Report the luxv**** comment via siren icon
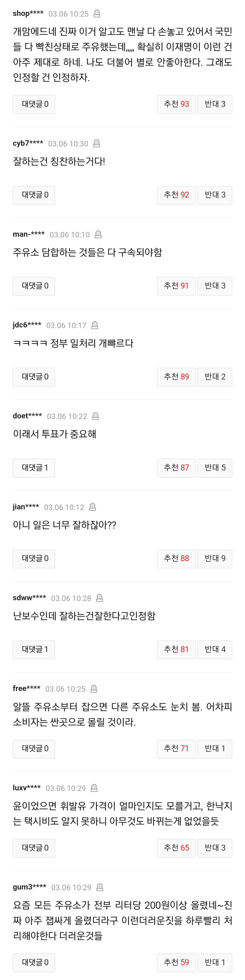 (x=94, y=788)
